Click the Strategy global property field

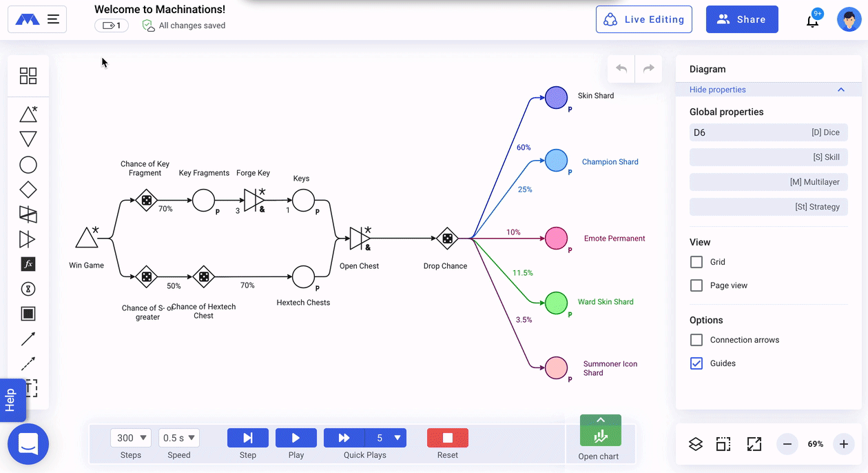point(769,207)
